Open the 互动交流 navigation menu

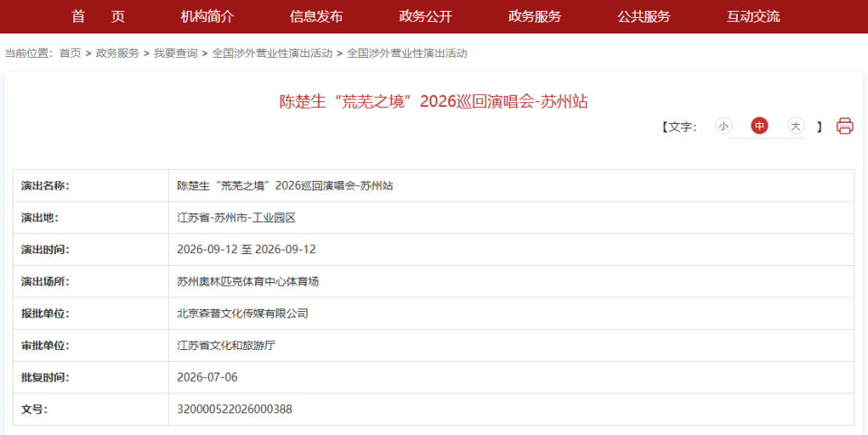coord(753,16)
